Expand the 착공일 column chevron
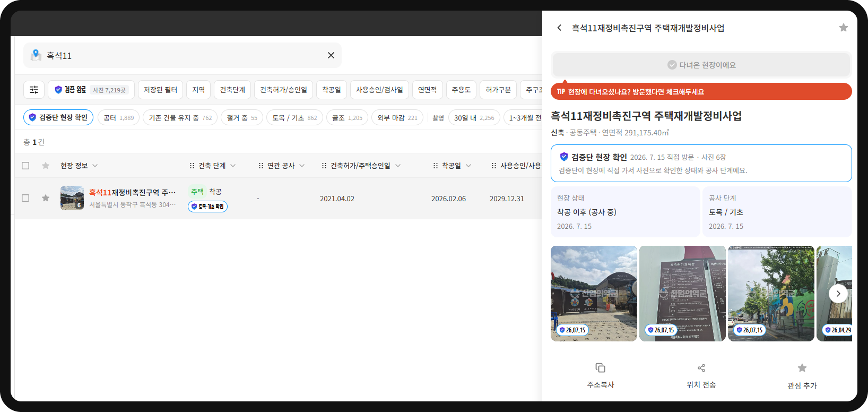The image size is (868, 412). pyautogui.click(x=468, y=166)
